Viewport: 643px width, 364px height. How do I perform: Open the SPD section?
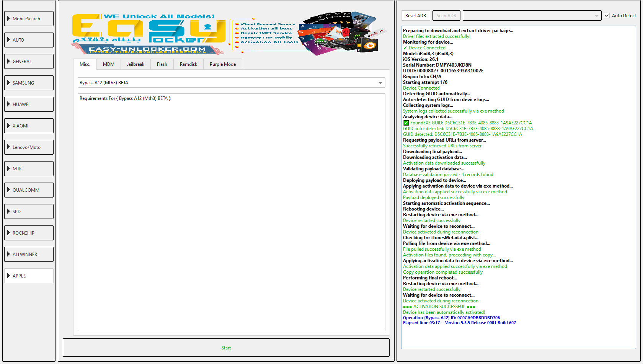click(x=29, y=211)
